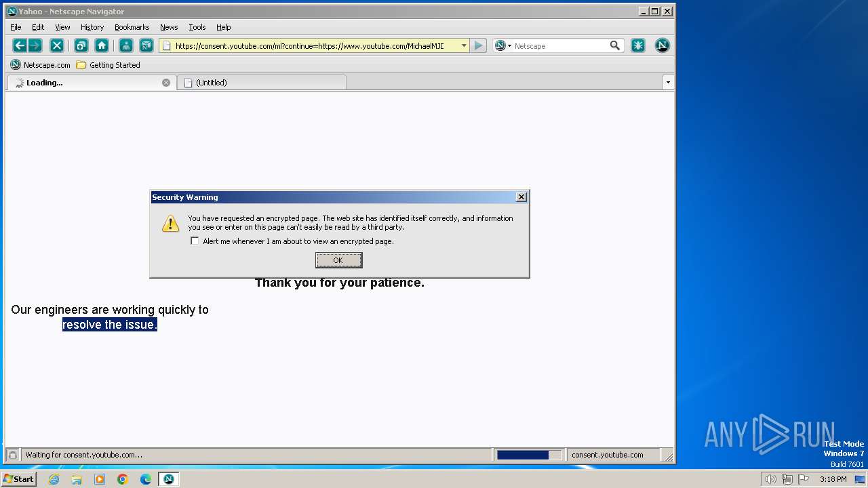Click the highlighted 'resolve the issue.' text
The height and width of the screenshot is (488, 868).
point(110,325)
